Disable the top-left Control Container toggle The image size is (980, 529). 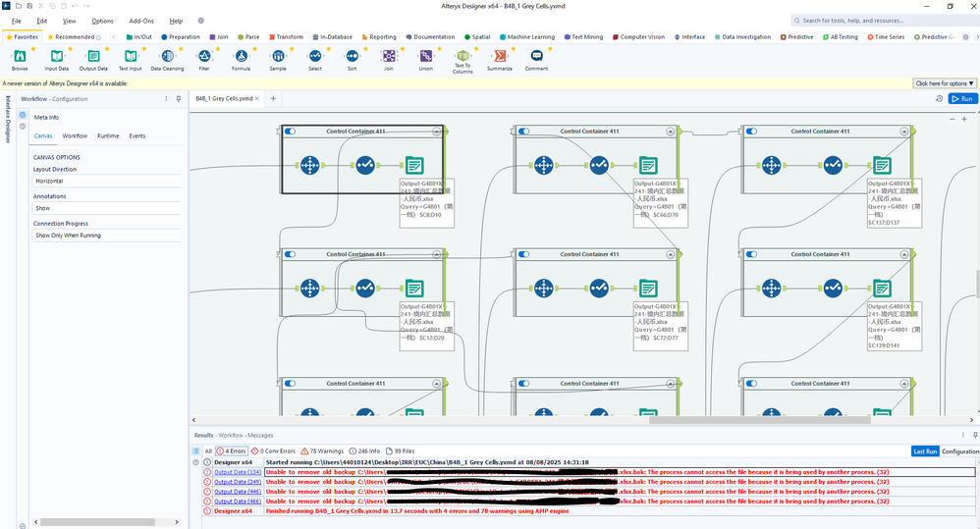[x=290, y=132]
